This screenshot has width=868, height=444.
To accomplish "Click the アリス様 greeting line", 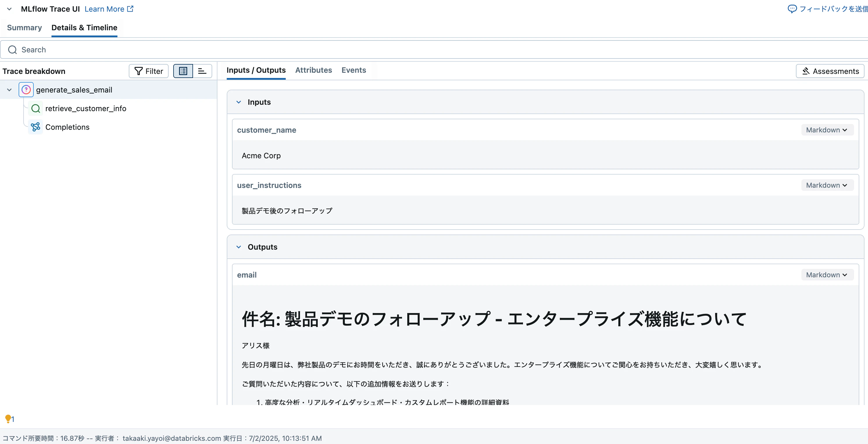I will [x=256, y=345].
